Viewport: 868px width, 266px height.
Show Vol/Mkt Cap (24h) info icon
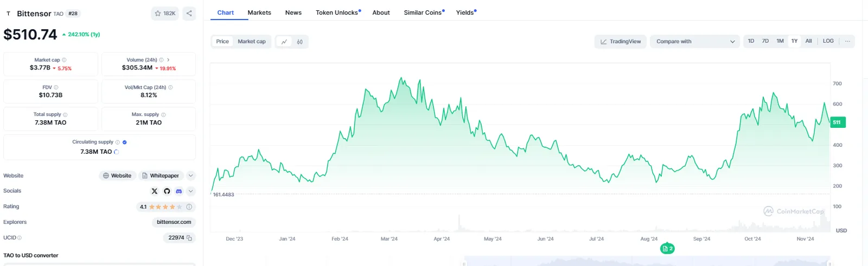(170, 87)
